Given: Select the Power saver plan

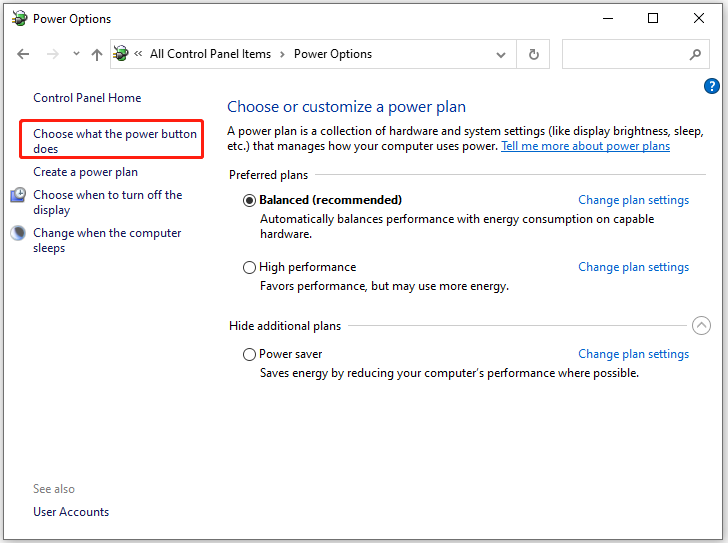Looking at the screenshot, I should pyautogui.click(x=249, y=355).
